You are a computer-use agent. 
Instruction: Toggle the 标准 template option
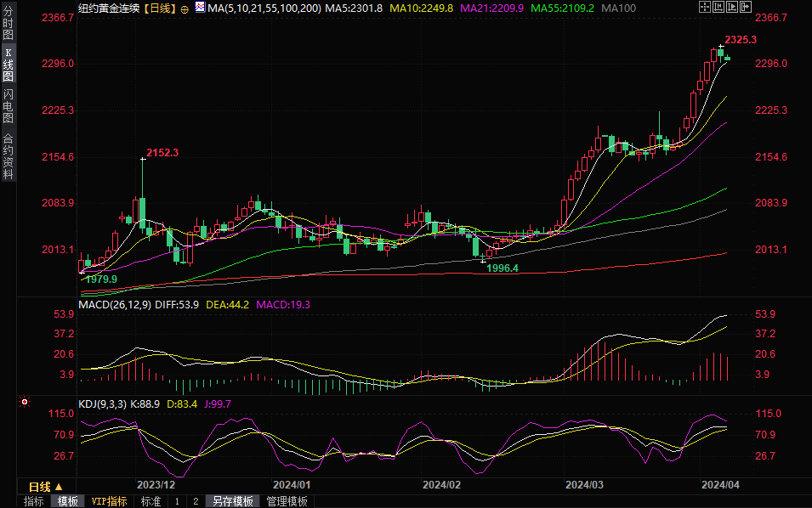(x=150, y=501)
